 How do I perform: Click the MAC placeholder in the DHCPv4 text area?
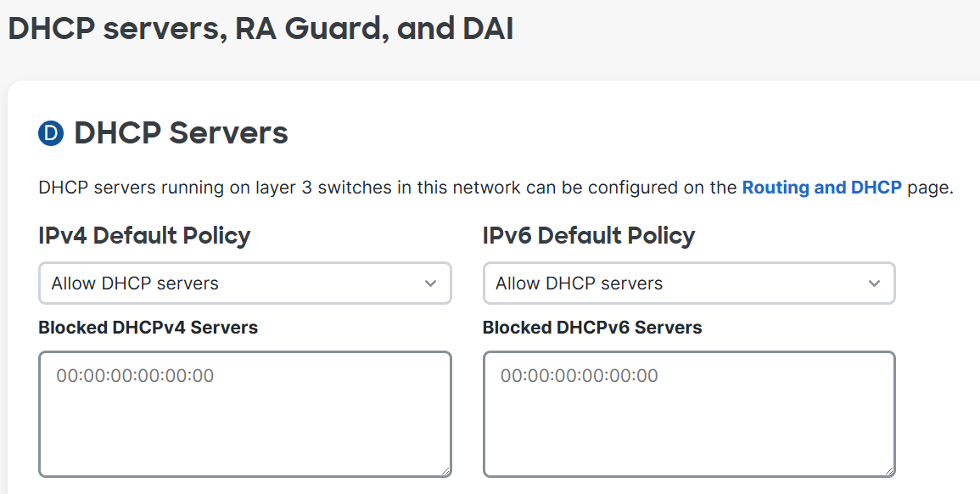pos(135,376)
